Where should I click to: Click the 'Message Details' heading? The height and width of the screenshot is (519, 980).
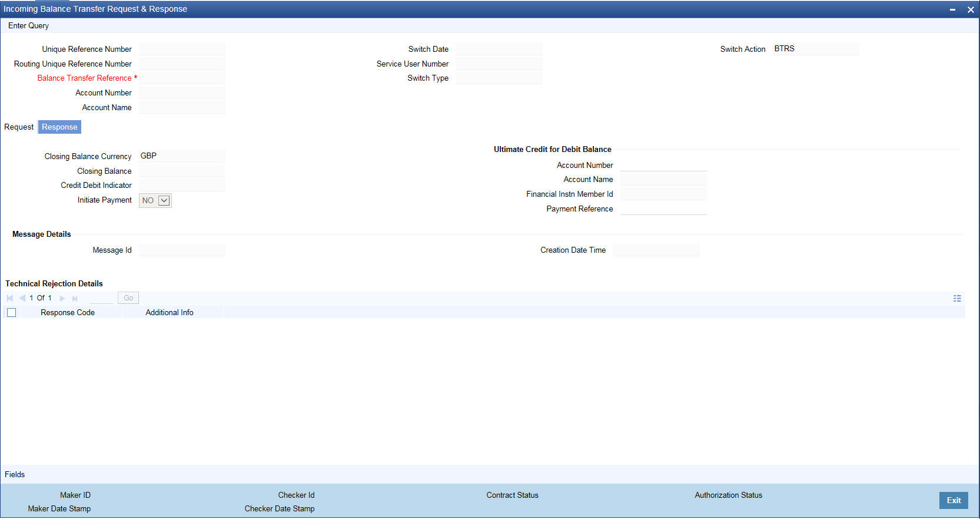click(42, 234)
